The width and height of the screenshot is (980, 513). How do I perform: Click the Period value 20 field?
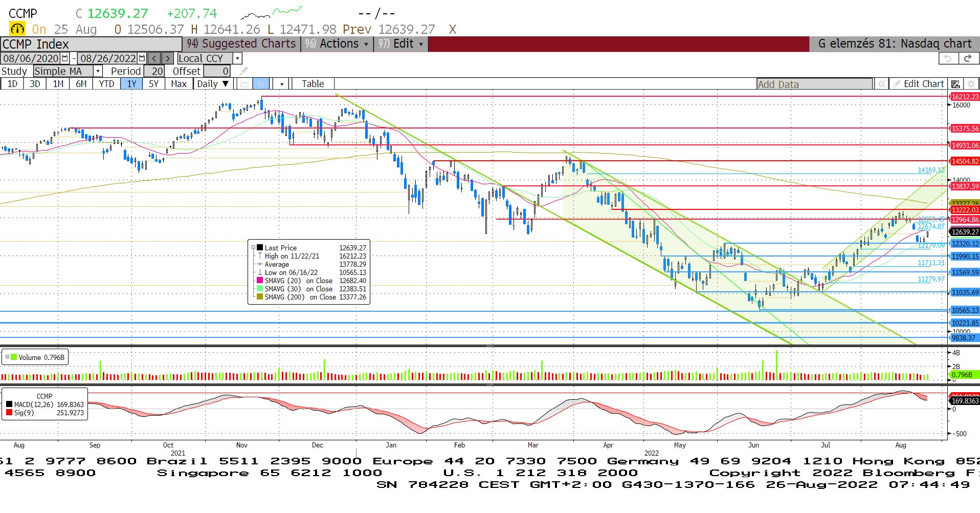coord(154,71)
